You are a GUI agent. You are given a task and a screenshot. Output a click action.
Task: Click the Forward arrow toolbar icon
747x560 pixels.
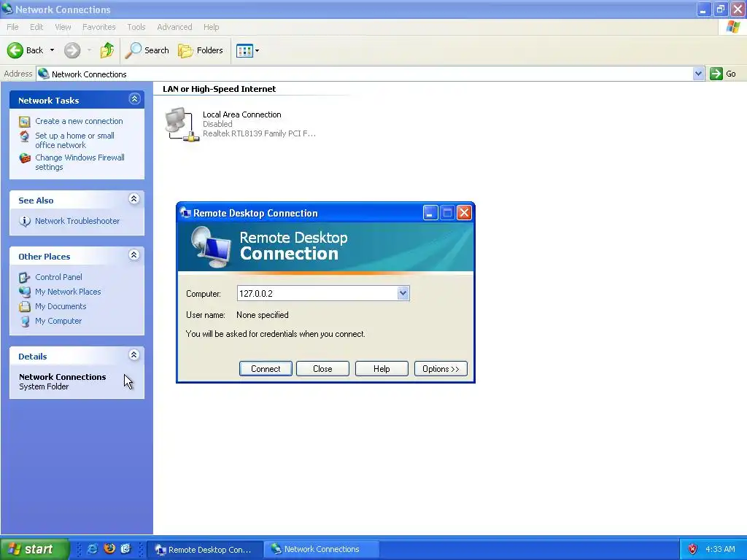[x=72, y=50]
